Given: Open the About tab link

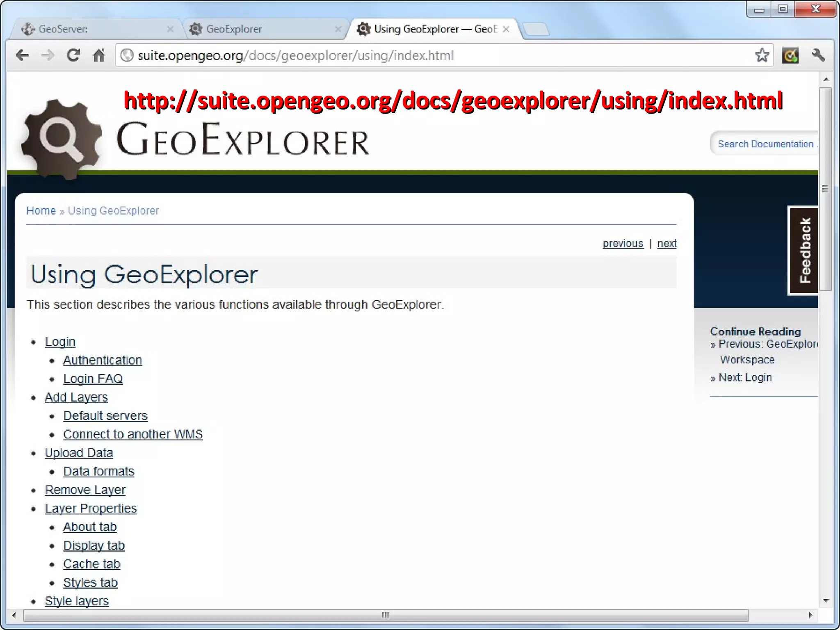Looking at the screenshot, I should (90, 527).
